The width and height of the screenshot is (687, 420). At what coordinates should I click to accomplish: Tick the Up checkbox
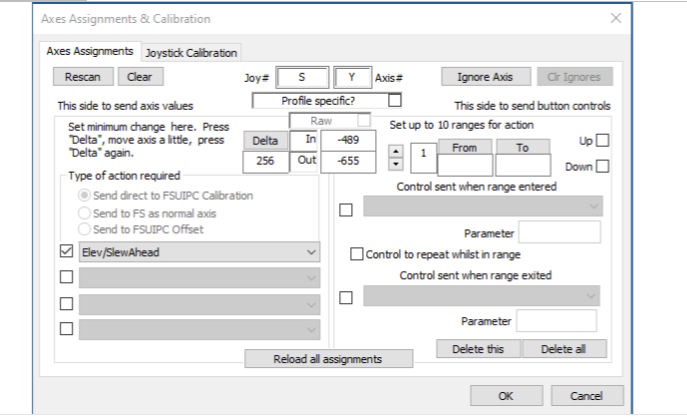pyautogui.click(x=601, y=141)
